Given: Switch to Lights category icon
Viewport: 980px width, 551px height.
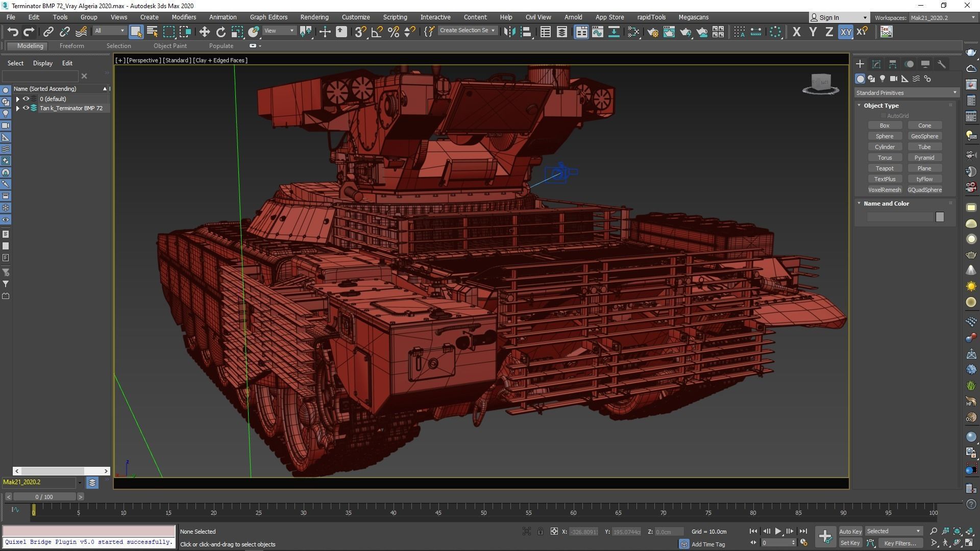Looking at the screenshot, I should click(882, 79).
